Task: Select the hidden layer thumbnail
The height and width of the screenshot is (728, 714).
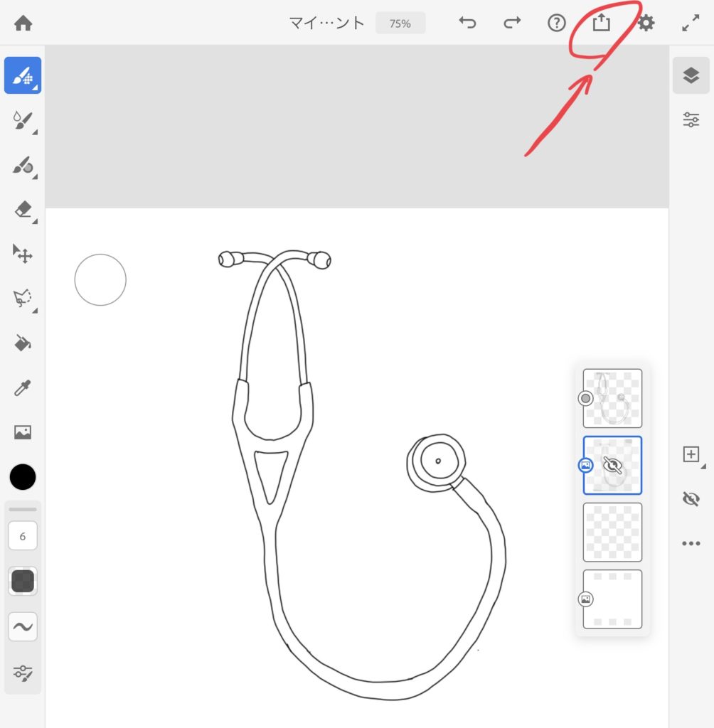Action: (612, 465)
